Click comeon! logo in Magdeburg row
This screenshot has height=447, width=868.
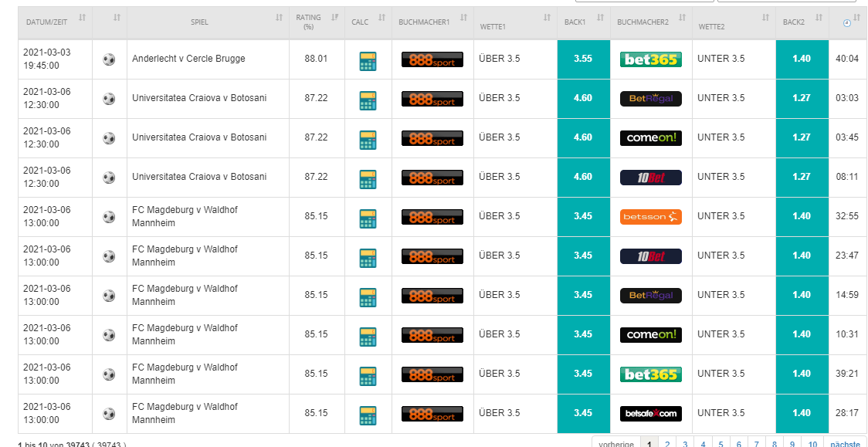pos(650,334)
